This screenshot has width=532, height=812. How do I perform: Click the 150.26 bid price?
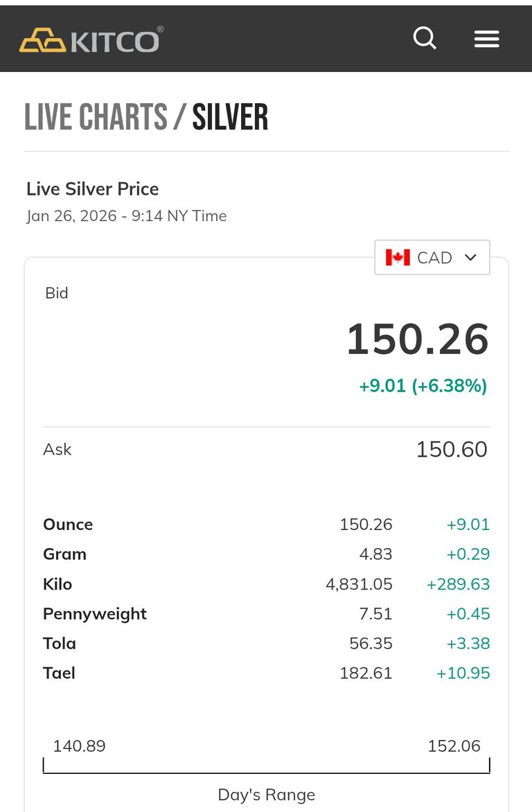click(x=418, y=339)
